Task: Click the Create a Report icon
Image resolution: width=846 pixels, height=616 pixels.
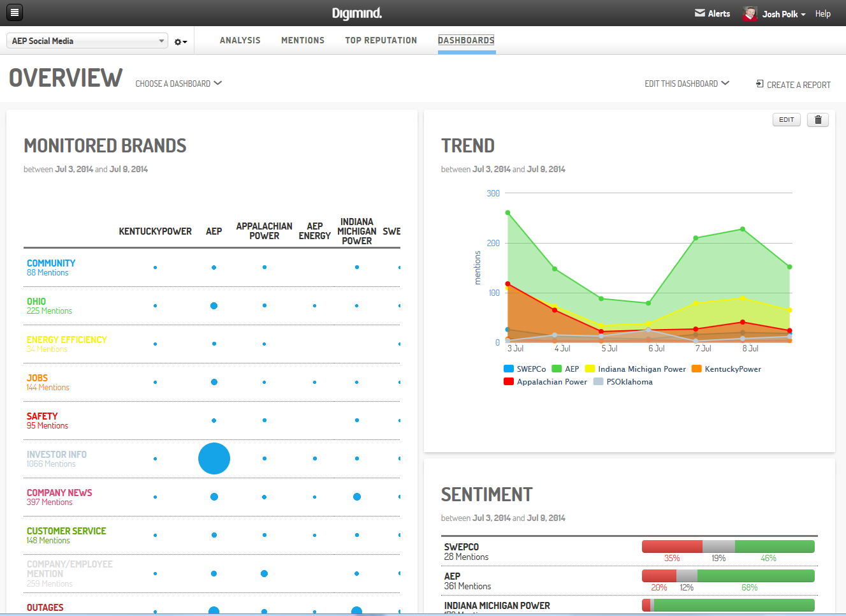Action: coord(759,84)
